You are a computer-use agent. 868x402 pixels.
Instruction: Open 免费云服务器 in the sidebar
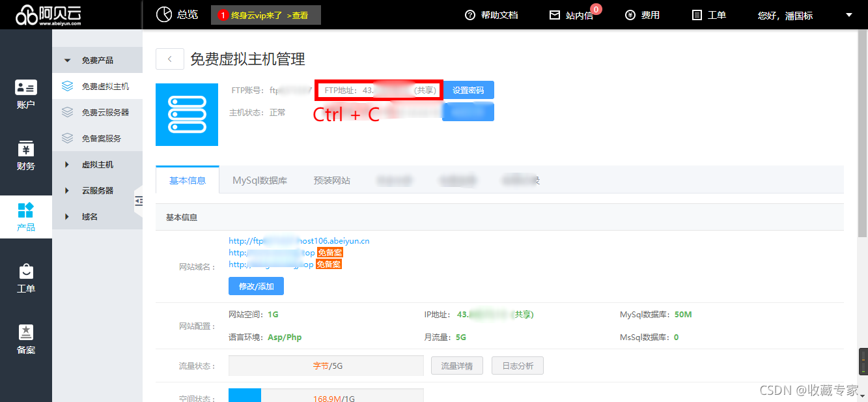point(105,112)
